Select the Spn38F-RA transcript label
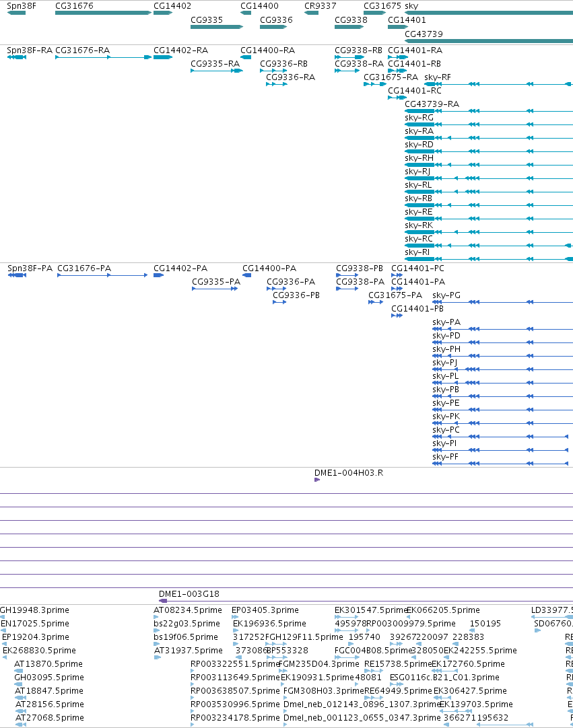Viewport: 573px width, 728px height. [x=30, y=50]
